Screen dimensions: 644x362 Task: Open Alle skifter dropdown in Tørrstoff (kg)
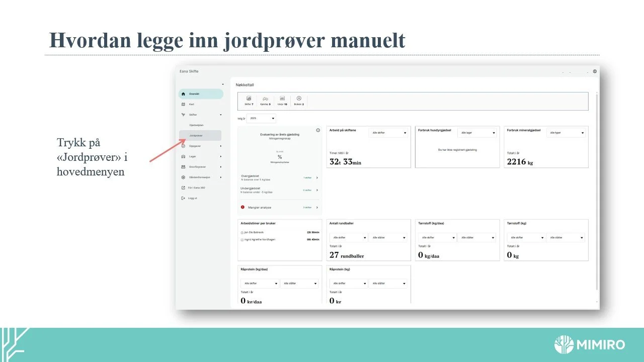pyautogui.click(x=526, y=237)
